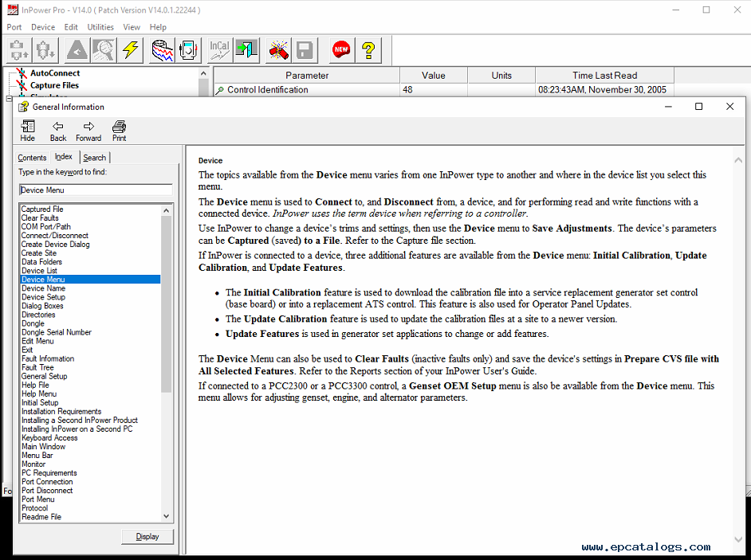Click the connect device toolbar icon

tap(18, 49)
